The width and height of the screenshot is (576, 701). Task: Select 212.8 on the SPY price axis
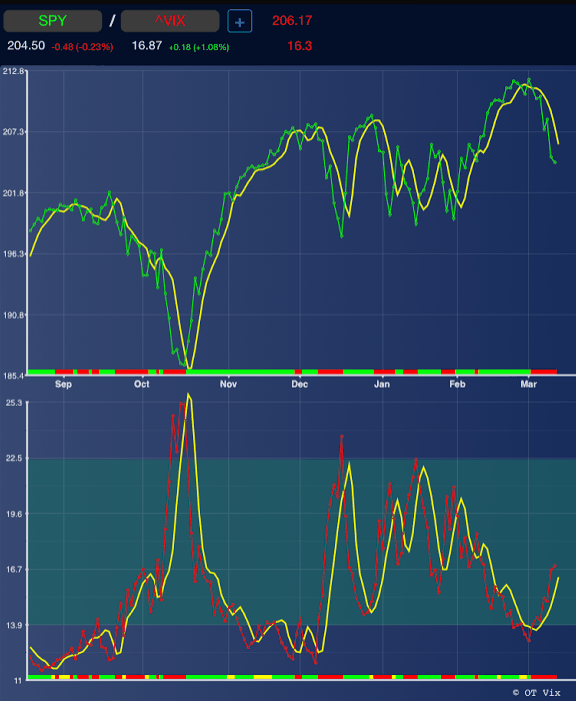pyautogui.click(x=13, y=71)
